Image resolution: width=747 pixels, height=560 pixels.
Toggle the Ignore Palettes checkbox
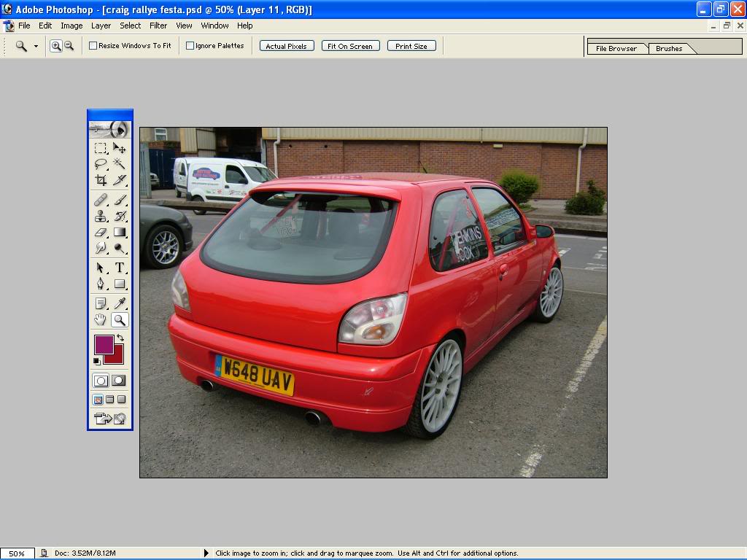tap(190, 46)
